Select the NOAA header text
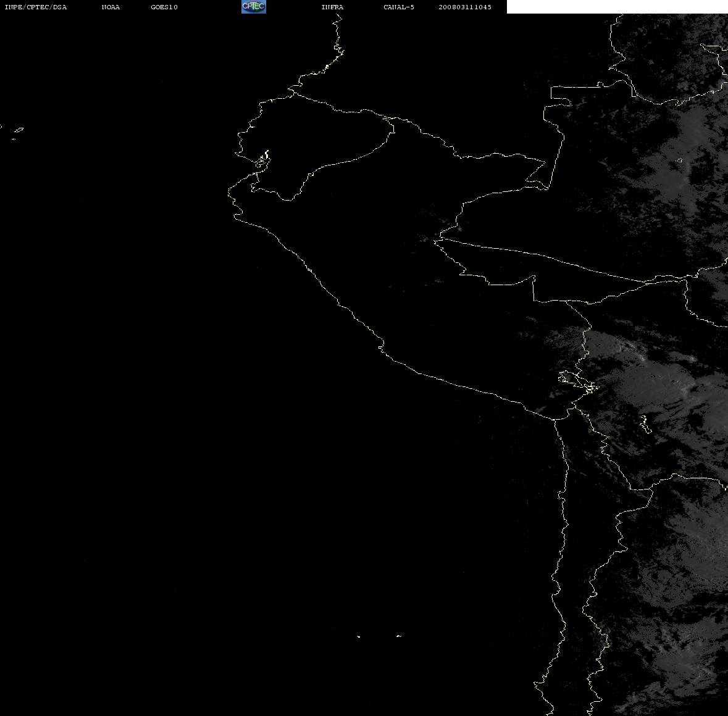Screen dimensions: 728x716 pos(111,7)
